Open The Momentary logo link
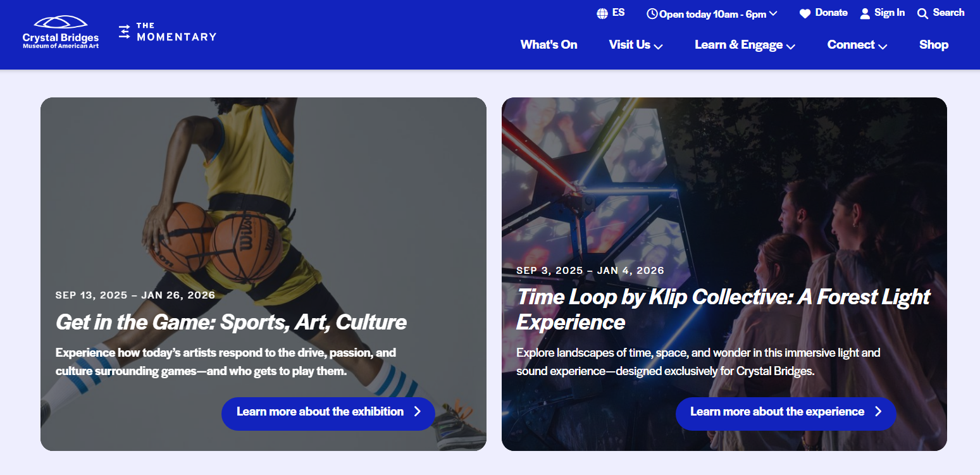 168,32
